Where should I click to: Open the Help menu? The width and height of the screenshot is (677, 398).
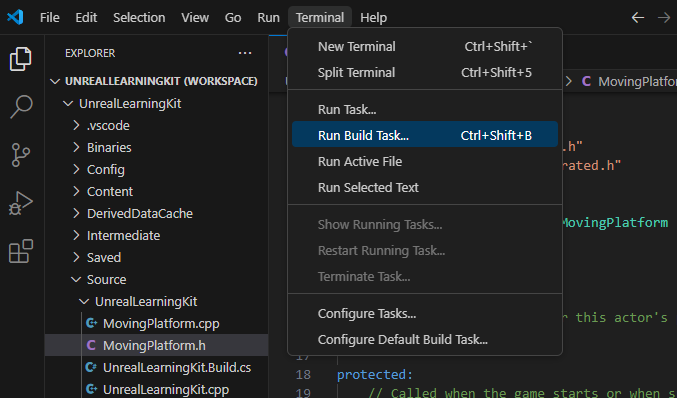click(373, 18)
